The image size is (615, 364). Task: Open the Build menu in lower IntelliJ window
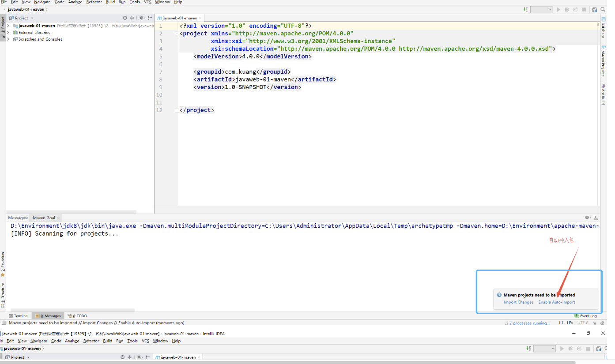[108, 341]
